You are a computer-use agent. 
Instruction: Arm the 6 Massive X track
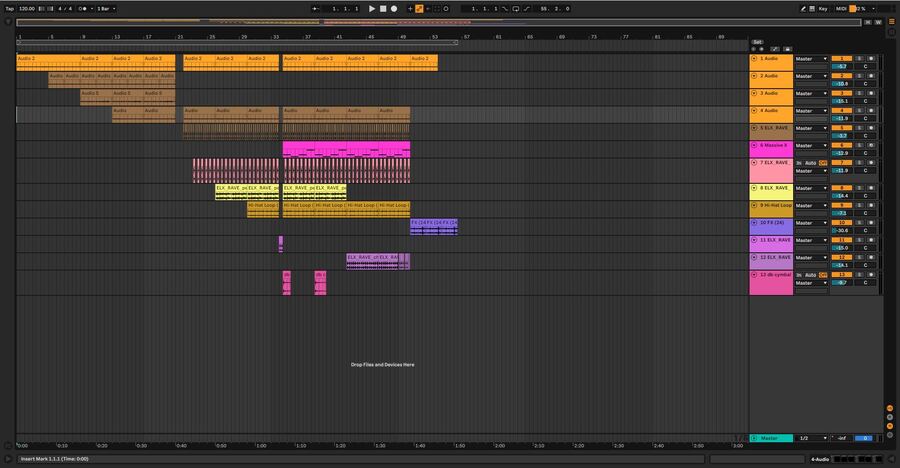[871, 145]
